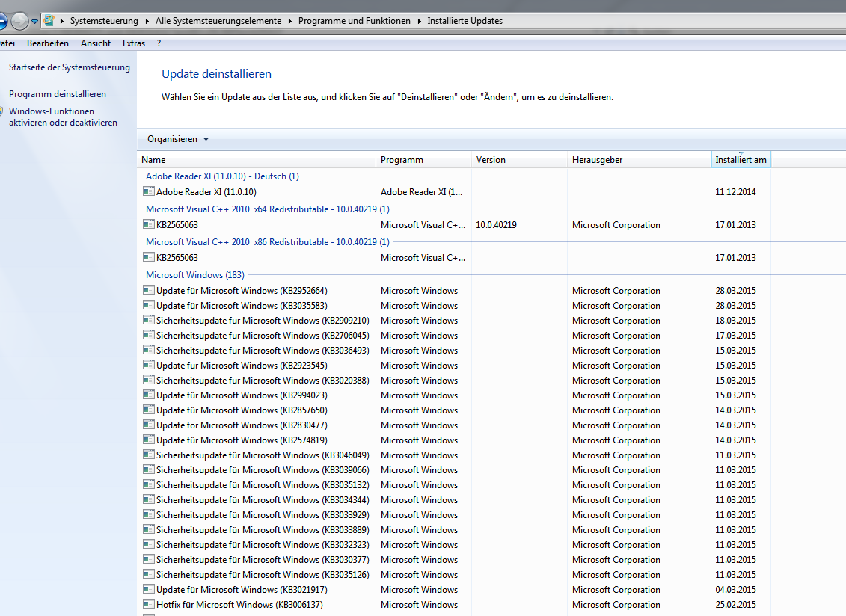
Task: Open the Organisieren dropdown menu
Action: [178, 139]
